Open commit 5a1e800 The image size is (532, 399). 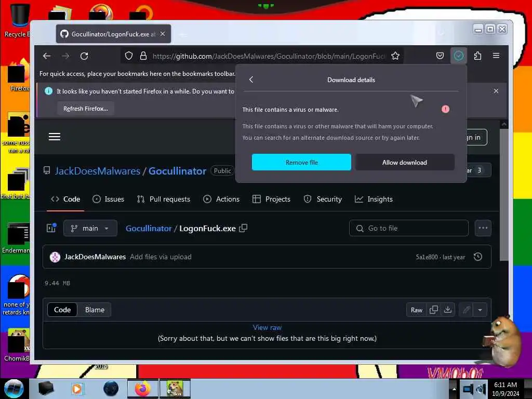click(x=427, y=257)
